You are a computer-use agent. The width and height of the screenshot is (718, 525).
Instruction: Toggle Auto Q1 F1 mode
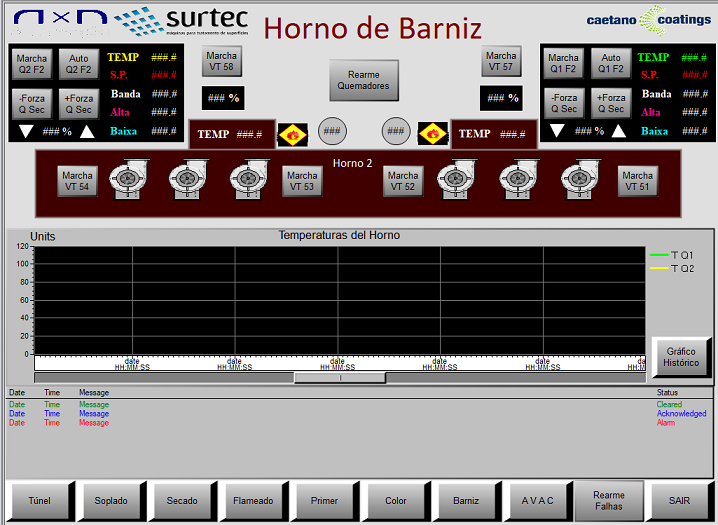pyautogui.click(x=610, y=64)
